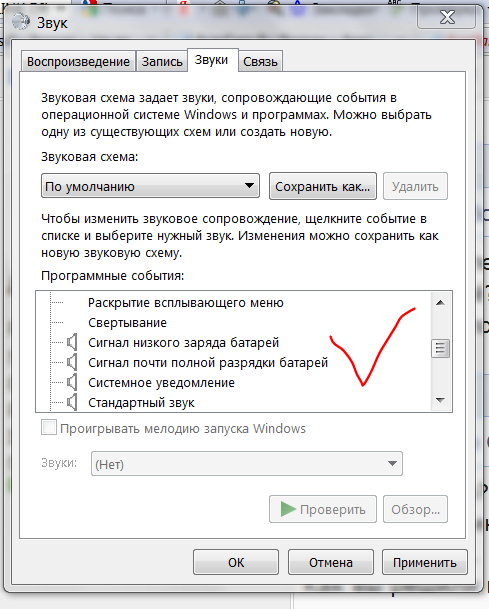Click the Сохранить как... button

coord(323,186)
